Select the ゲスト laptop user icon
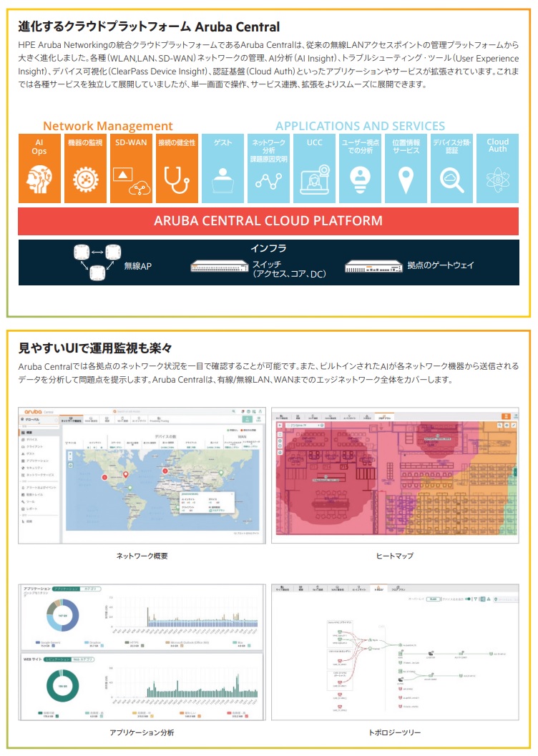 coord(222,180)
